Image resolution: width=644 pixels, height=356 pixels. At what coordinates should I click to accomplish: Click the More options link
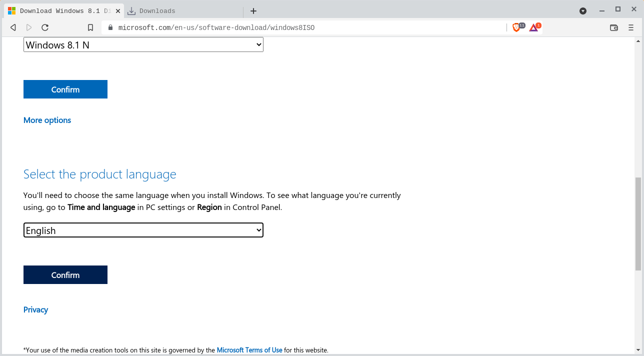tap(47, 120)
